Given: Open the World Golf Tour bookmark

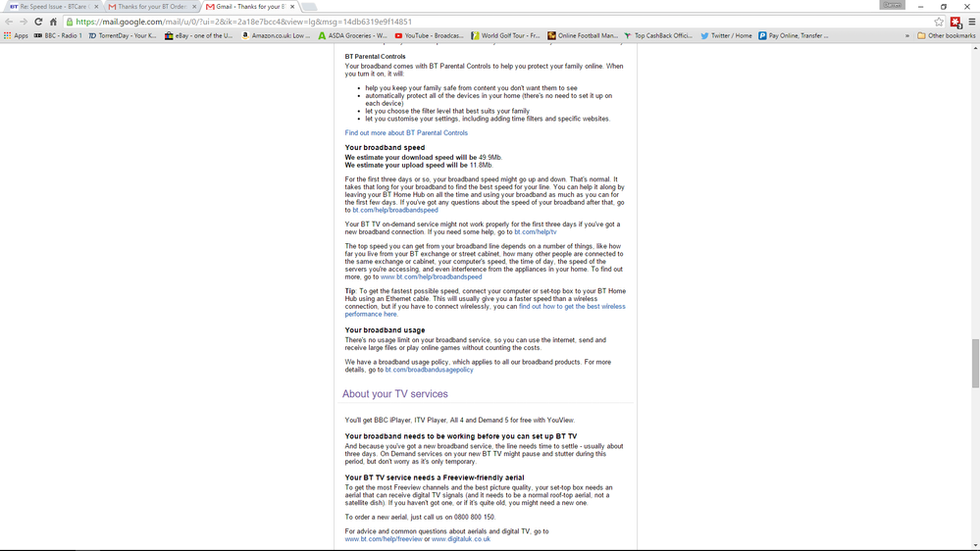Looking at the screenshot, I should pos(505,35).
